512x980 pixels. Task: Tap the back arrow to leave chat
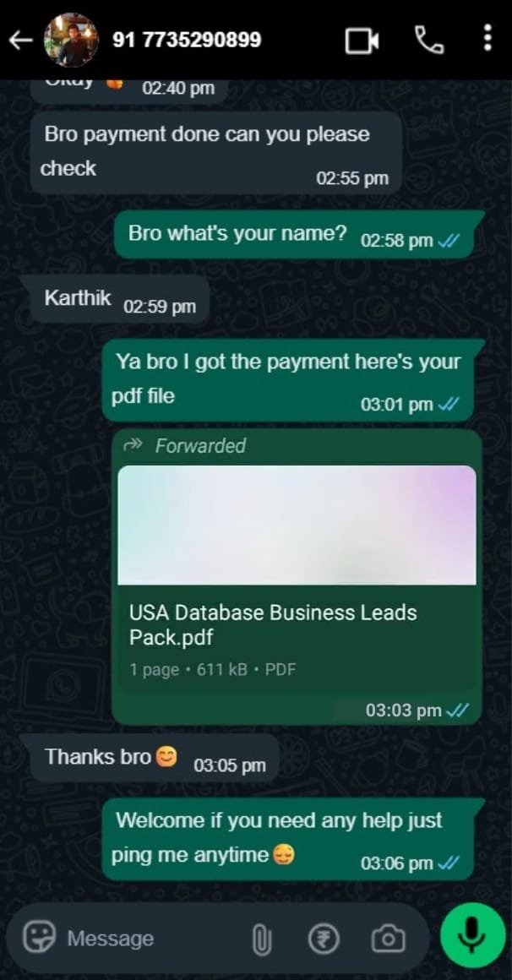(20, 41)
